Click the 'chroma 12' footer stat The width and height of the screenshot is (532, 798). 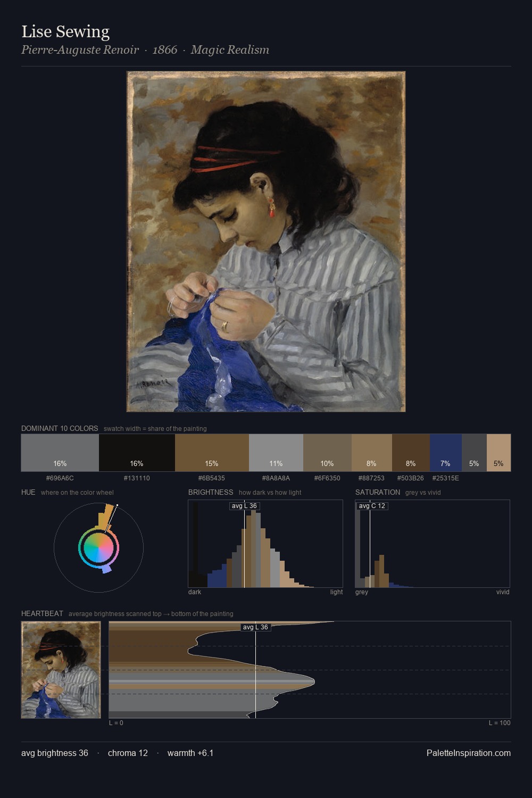[x=128, y=753]
